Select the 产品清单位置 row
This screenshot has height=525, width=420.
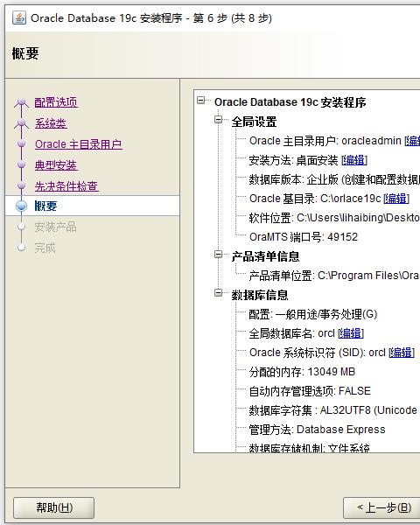pos(334,276)
